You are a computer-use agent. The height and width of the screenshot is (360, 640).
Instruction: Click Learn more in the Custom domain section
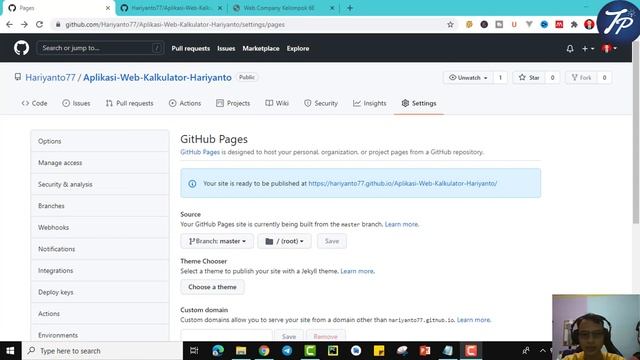click(x=473, y=320)
